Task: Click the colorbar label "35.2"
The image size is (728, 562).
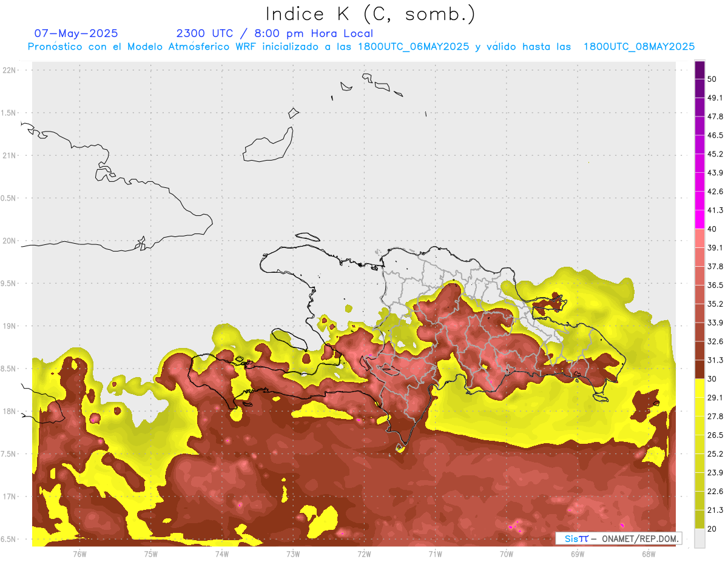Action: tap(715, 304)
